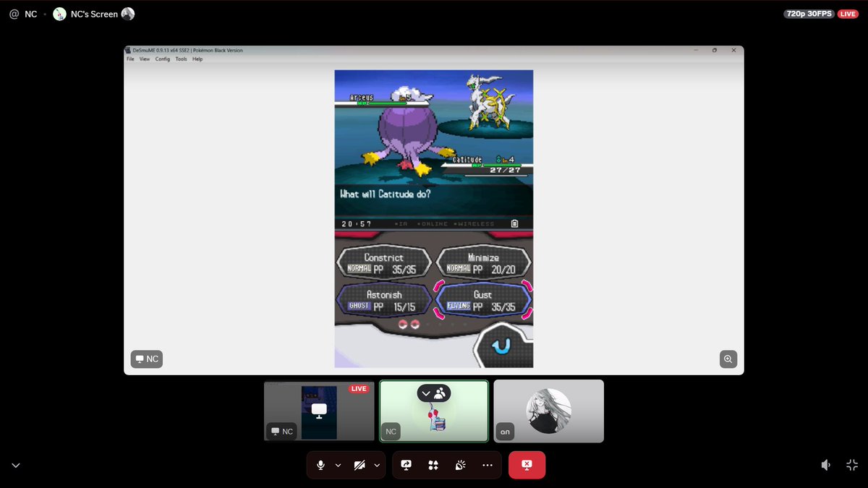
Task: Click NC's Screen title
Action: [94, 14]
